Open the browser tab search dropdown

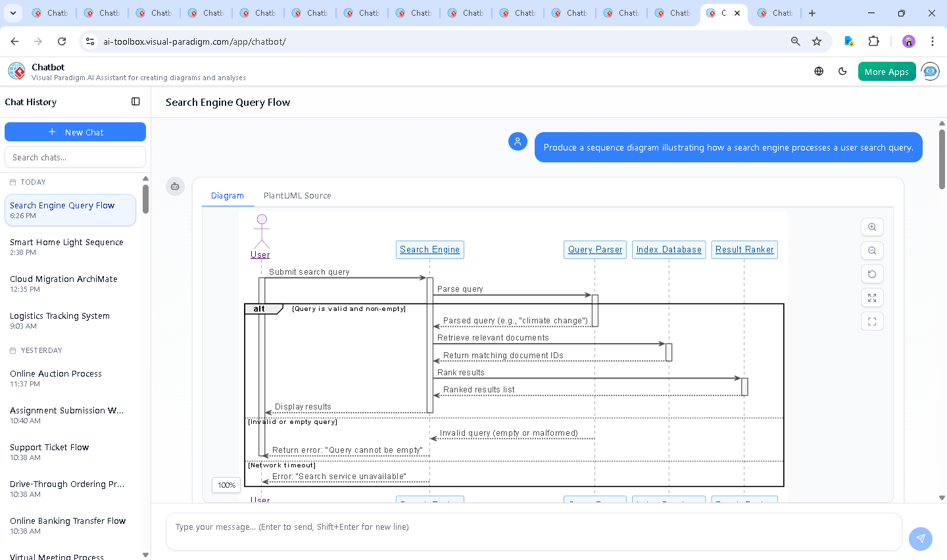coord(13,13)
